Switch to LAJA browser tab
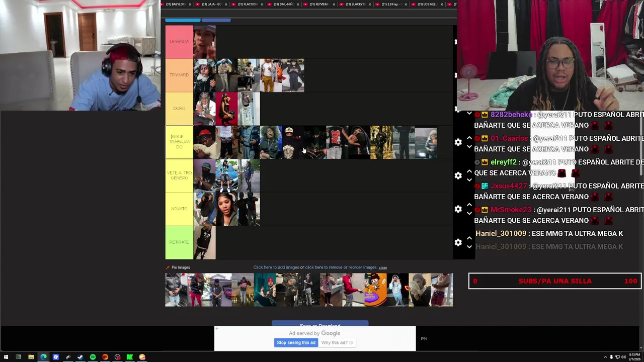Screen dimensions: 644x362 click(x=211, y=4)
